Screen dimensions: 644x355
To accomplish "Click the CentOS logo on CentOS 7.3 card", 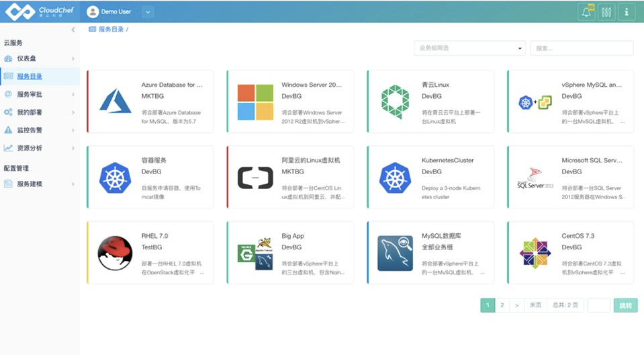I will pyautogui.click(x=535, y=253).
